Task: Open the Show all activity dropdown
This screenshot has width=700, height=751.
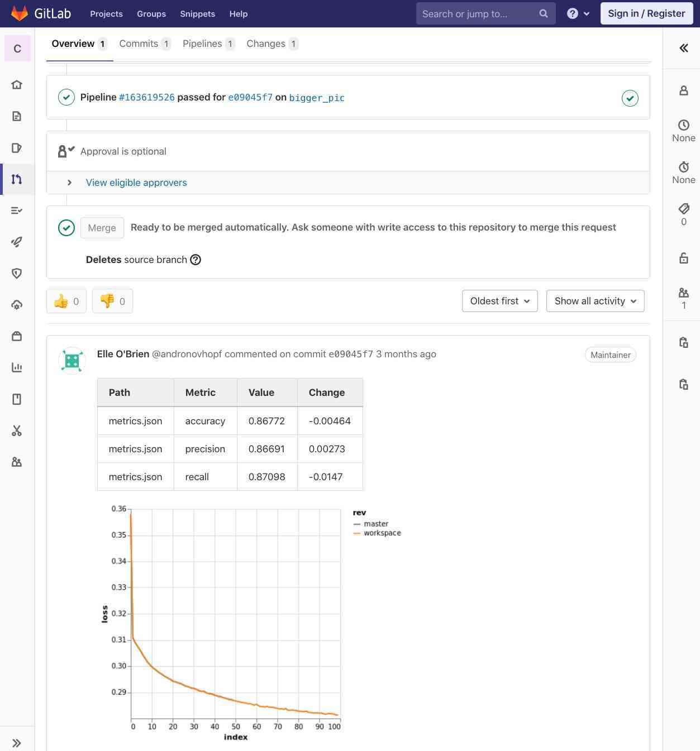Action: (x=596, y=301)
